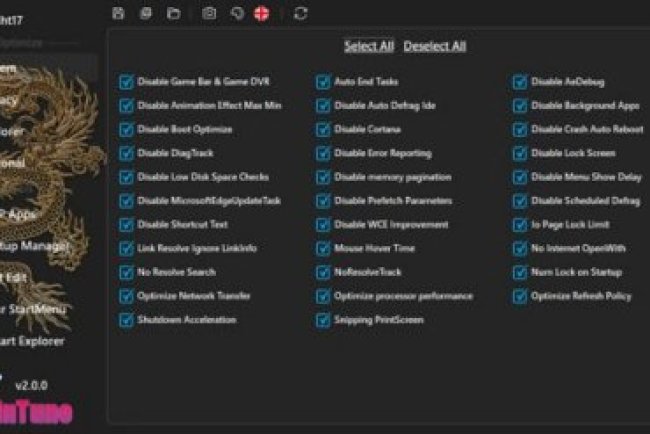Click the camera snapshot toolbar icon
Viewport: 650px width, 434px height.
(209, 13)
